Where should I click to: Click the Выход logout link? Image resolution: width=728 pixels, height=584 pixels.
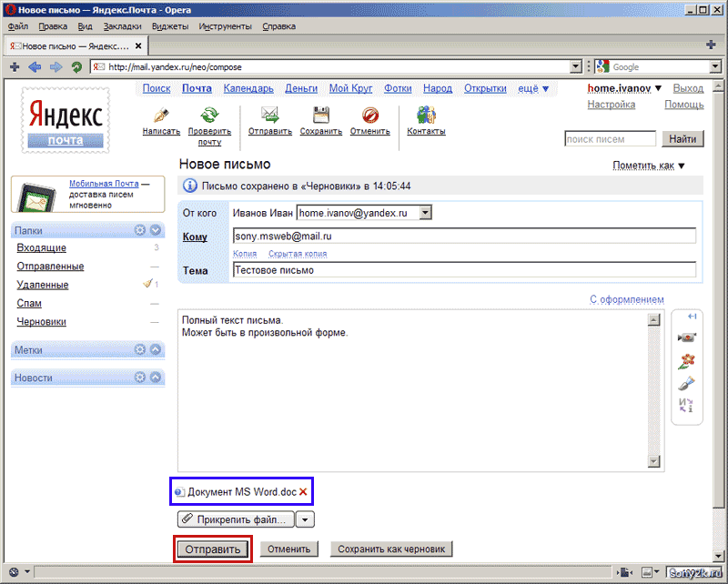689,88
